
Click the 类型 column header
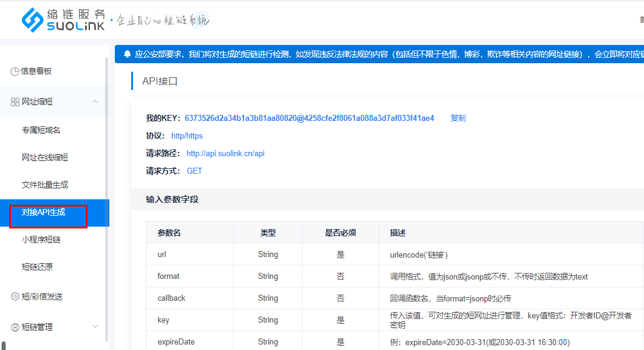[x=268, y=233]
